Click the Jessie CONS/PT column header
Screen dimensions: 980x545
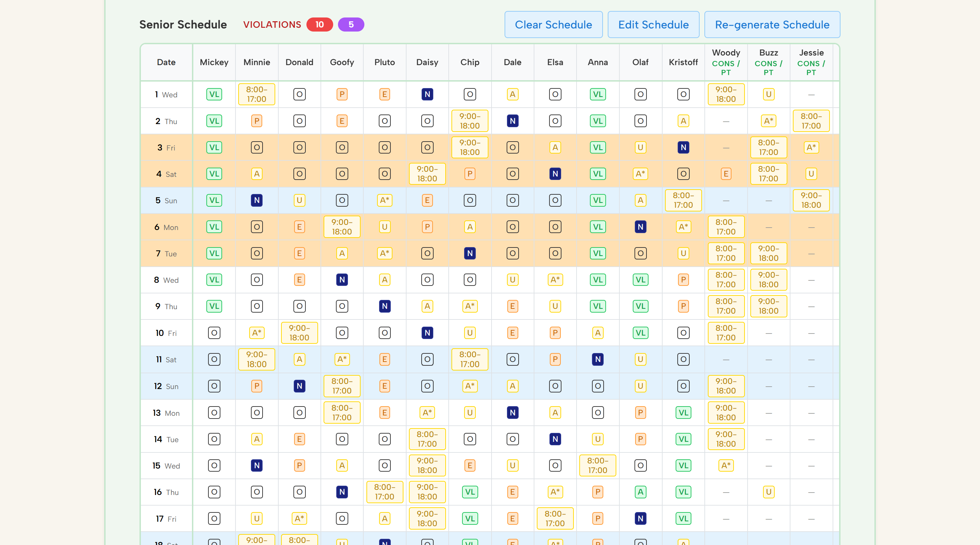tap(811, 62)
